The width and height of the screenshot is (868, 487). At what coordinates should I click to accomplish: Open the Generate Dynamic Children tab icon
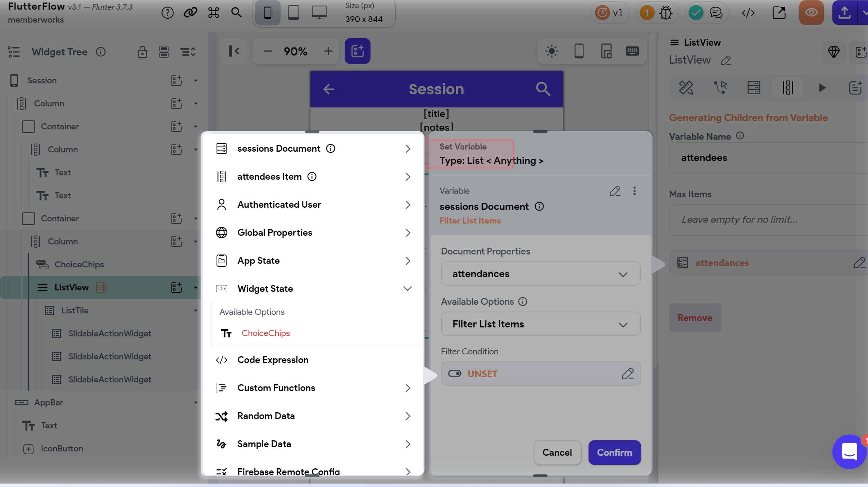(788, 87)
